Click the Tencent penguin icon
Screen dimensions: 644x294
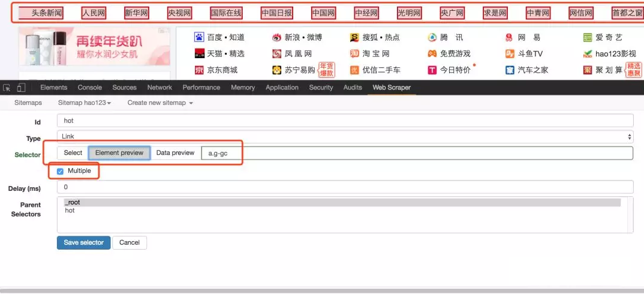[x=432, y=37]
